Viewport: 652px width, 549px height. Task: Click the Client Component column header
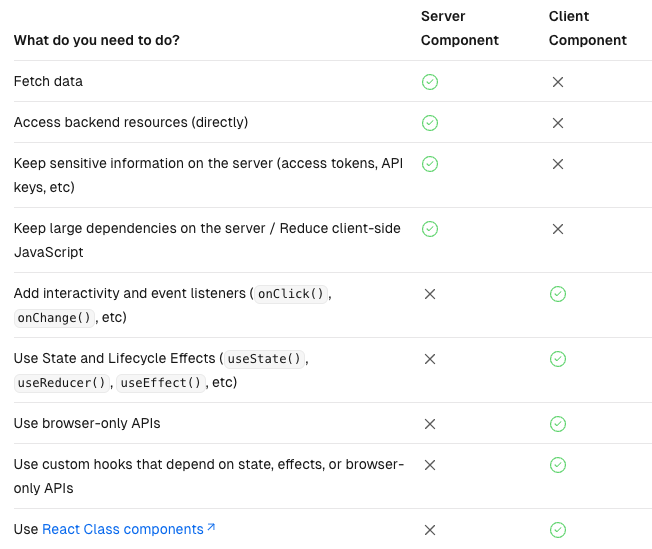pyautogui.click(x=587, y=28)
